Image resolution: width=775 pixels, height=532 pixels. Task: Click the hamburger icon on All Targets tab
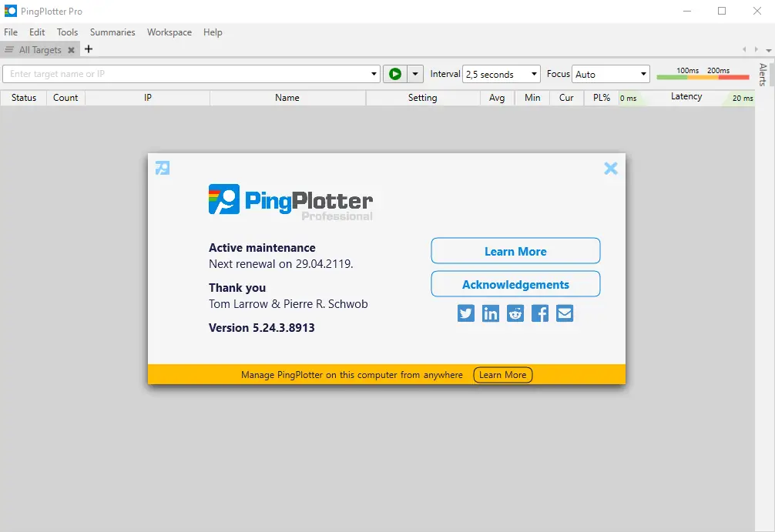coord(9,50)
